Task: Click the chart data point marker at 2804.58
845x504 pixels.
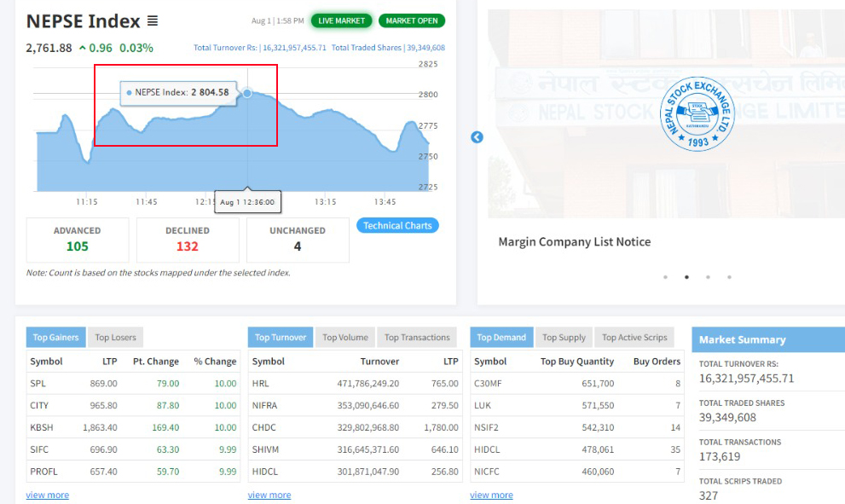Action: pyautogui.click(x=247, y=93)
